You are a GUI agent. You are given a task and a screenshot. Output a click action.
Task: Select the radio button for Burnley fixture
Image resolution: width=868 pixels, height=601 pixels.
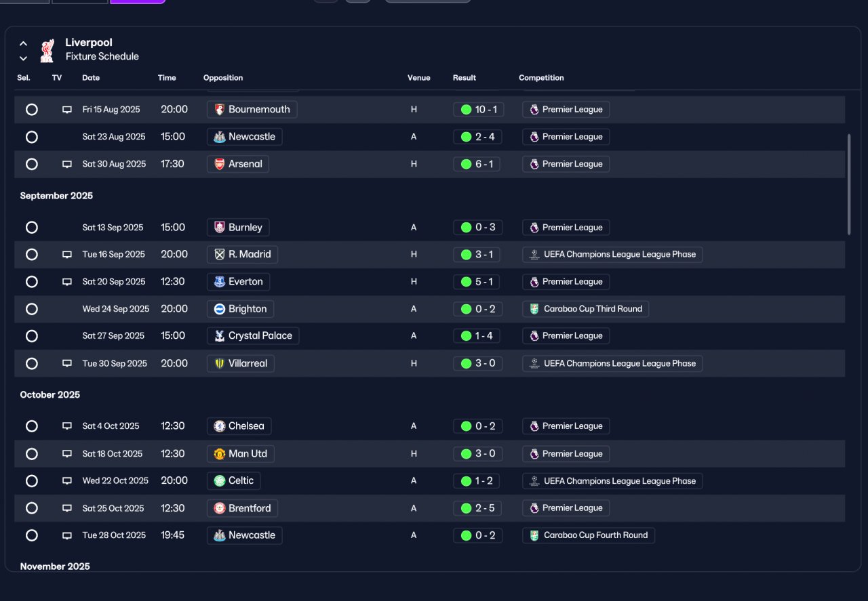[x=32, y=228]
